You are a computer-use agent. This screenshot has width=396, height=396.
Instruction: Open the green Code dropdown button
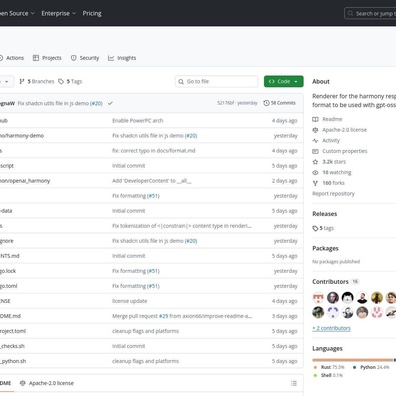[x=284, y=81]
